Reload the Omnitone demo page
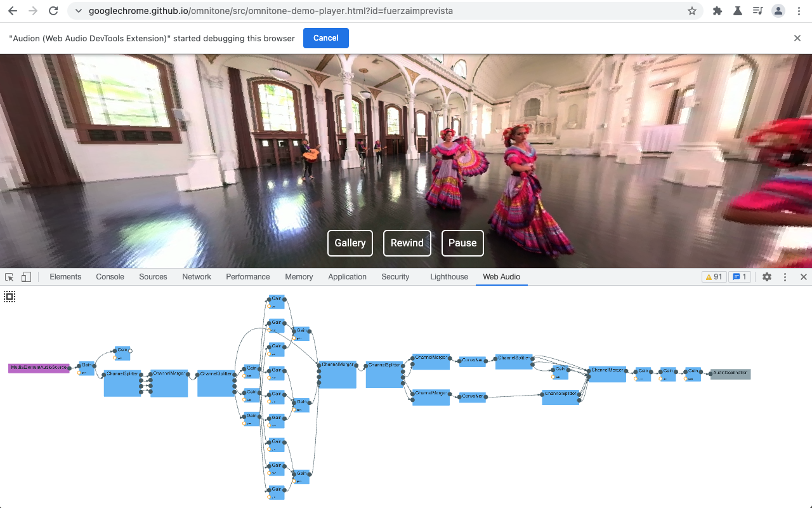Screen dimensions: 812x508 53,11
